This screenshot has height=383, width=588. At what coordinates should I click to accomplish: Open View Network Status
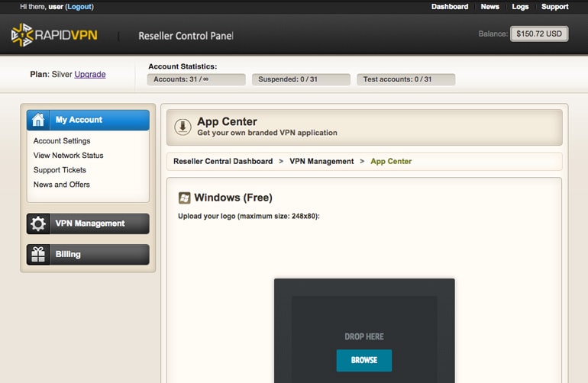tap(68, 156)
